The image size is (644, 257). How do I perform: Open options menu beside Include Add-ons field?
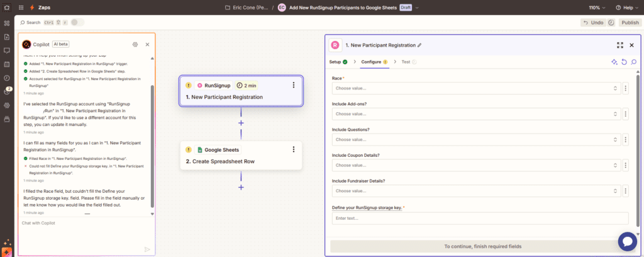point(626,114)
